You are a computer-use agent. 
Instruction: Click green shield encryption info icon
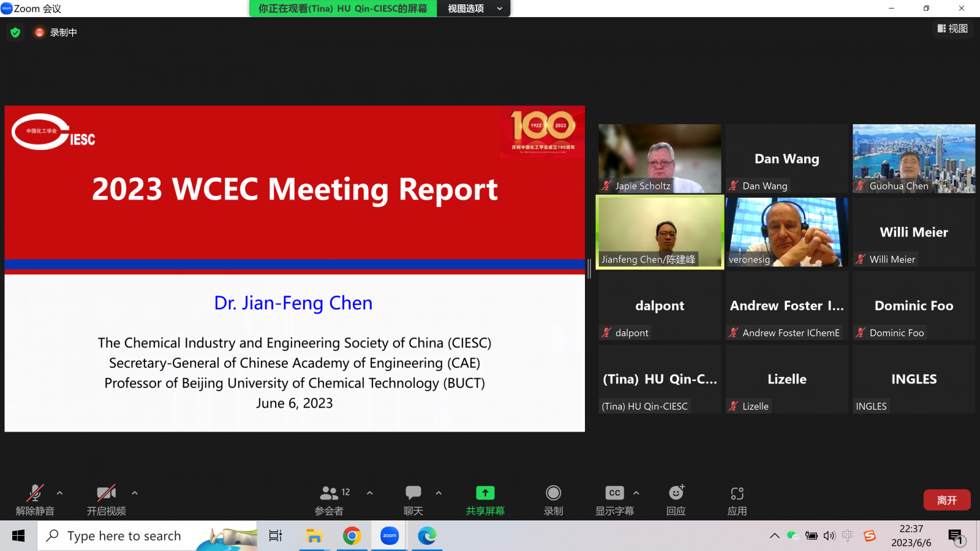[x=15, y=32]
